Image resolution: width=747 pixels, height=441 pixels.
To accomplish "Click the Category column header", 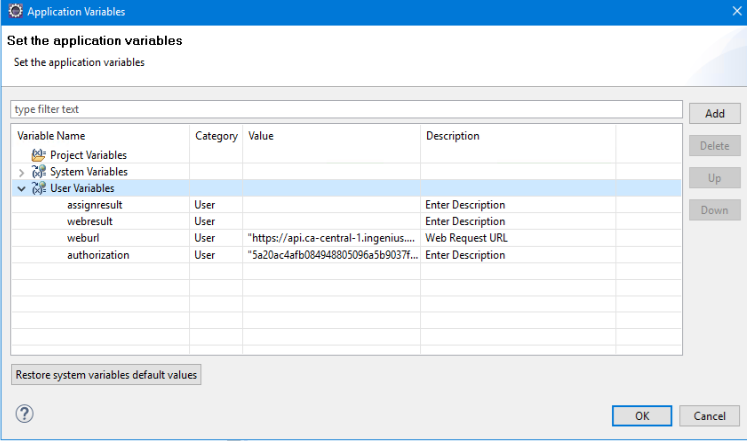I will (x=216, y=136).
